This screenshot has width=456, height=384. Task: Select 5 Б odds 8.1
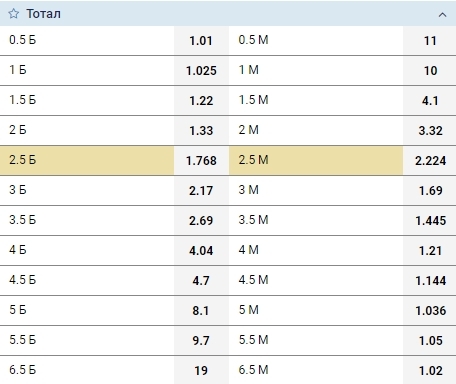click(x=201, y=311)
